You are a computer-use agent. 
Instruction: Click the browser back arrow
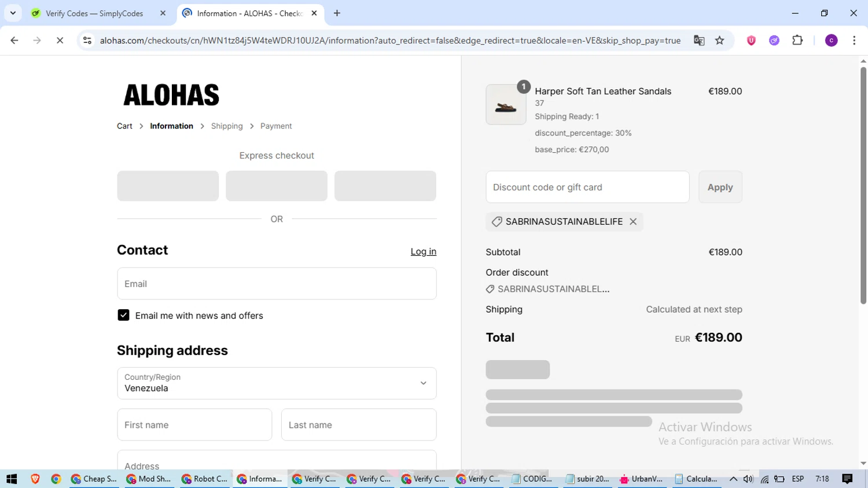pos(14,41)
